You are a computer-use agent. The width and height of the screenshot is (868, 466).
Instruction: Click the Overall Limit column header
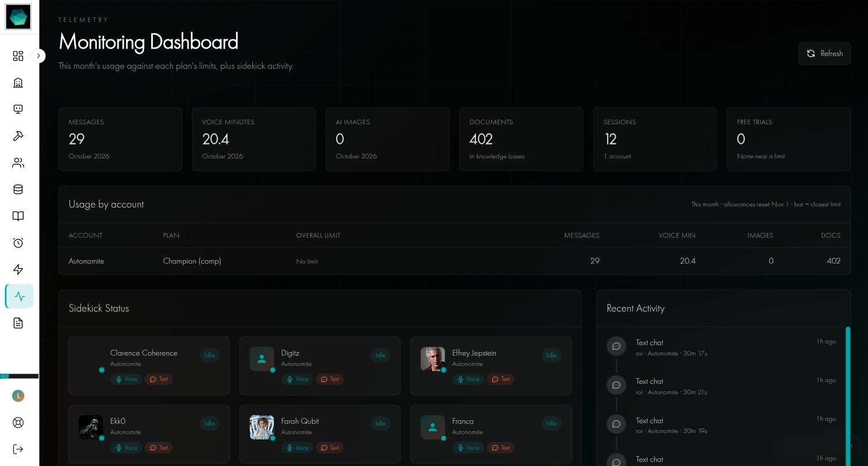[318, 235]
